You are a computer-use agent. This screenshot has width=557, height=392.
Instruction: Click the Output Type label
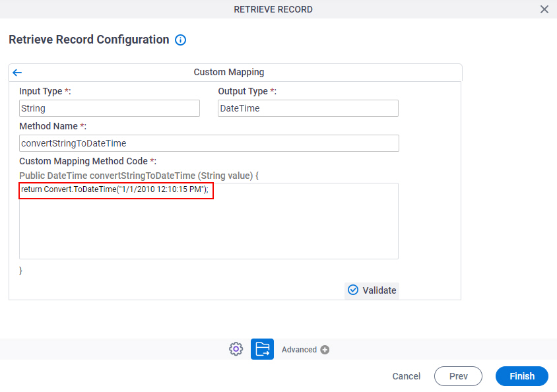point(247,91)
